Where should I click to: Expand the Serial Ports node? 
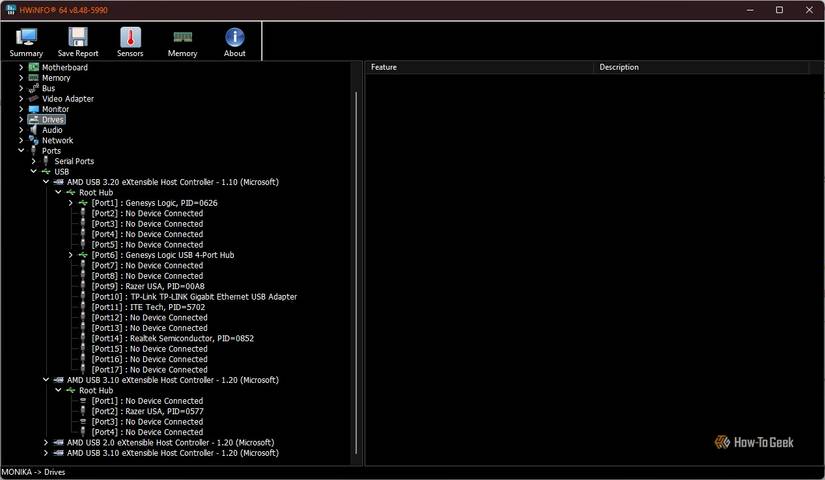click(x=33, y=161)
